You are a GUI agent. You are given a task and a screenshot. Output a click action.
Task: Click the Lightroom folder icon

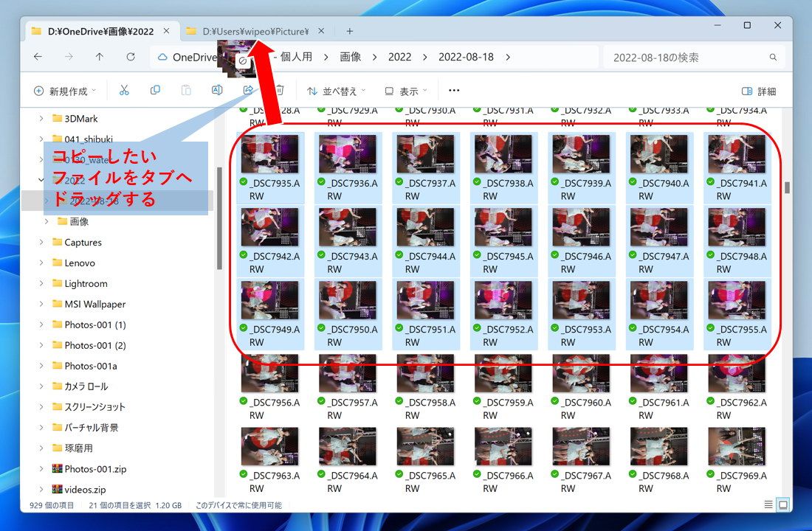(58, 284)
